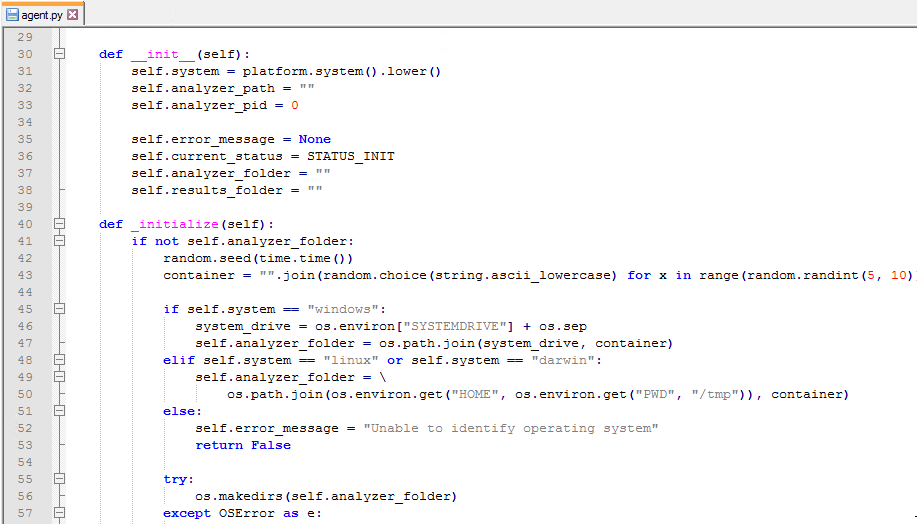Collapse the line 49 continuation fold marker
The height and width of the screenshot is (524, 917).
click(59, 377)
